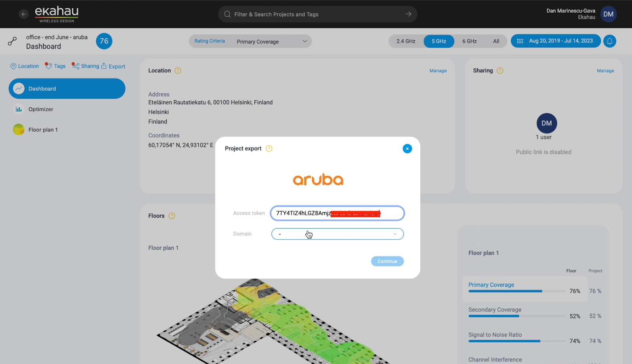Open the notifications bell
The image size is (632, 364).
(x=609, y=41)
